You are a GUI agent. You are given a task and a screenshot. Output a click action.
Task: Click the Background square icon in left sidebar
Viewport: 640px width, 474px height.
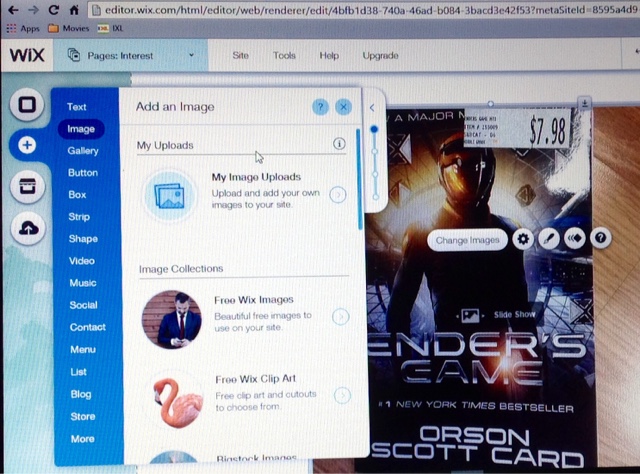[x=27, y=105]
